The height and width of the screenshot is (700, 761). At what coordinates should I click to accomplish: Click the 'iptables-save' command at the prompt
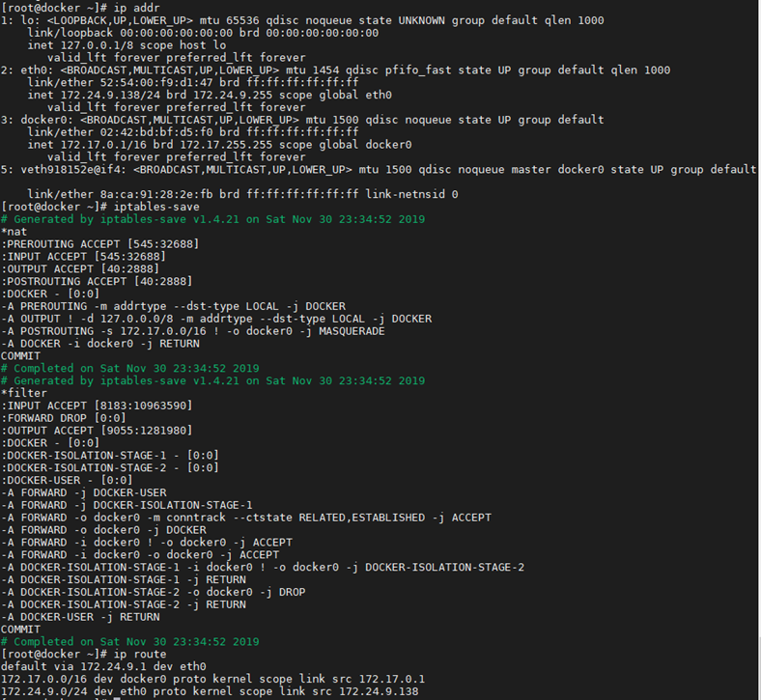tap(156, 207)
